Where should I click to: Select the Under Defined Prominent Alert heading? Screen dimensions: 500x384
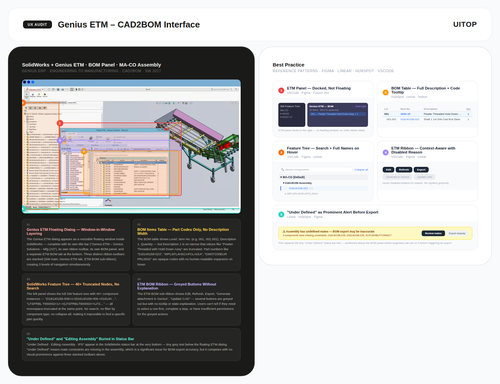pos(332,212)
